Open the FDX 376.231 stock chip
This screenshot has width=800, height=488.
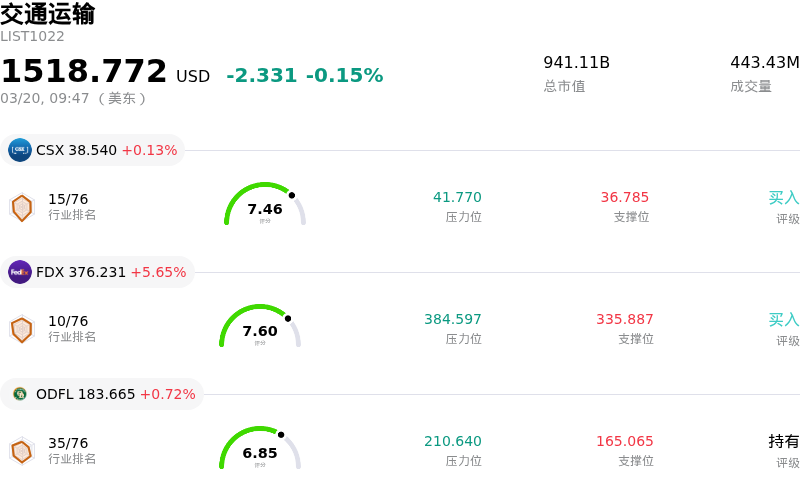click(x=98, y=272)
